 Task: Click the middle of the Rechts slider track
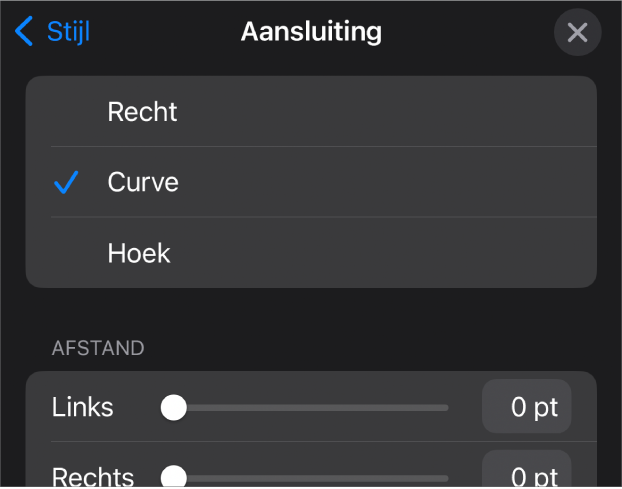311,476
